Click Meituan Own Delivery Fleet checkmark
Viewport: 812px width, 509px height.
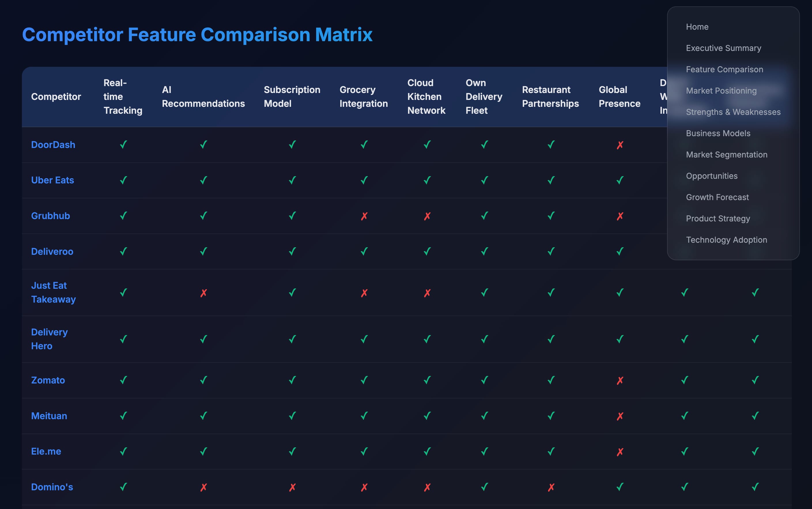pos(484,416)
